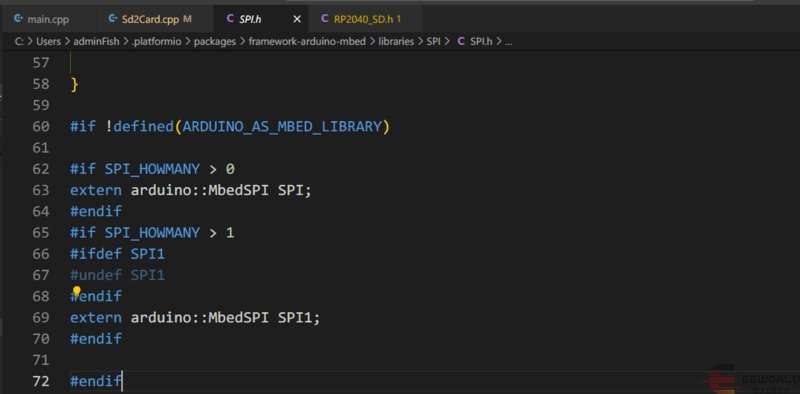Click line number 63 in the gutter
Viewport: 800px width, 394px height.
click(x=41, y=190)
